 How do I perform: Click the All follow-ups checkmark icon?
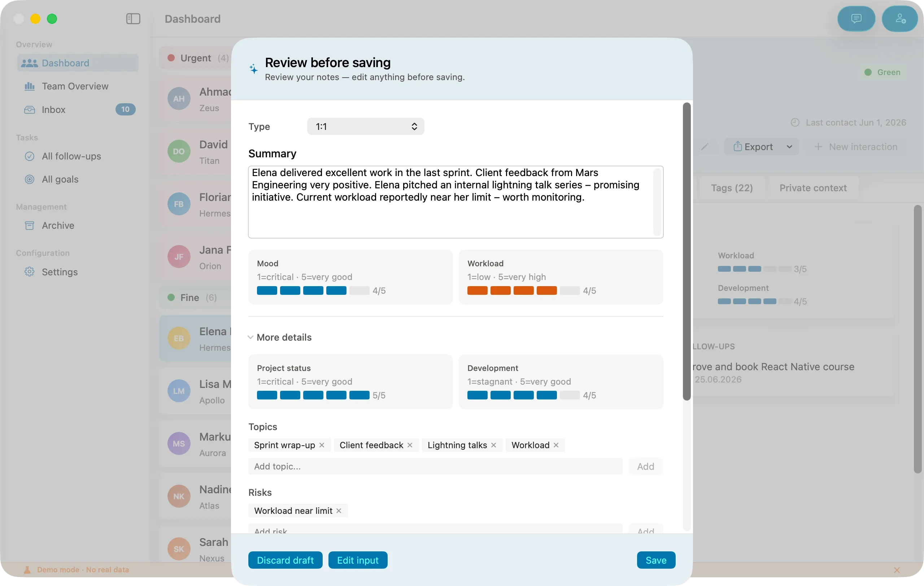[x=30, y=156]
